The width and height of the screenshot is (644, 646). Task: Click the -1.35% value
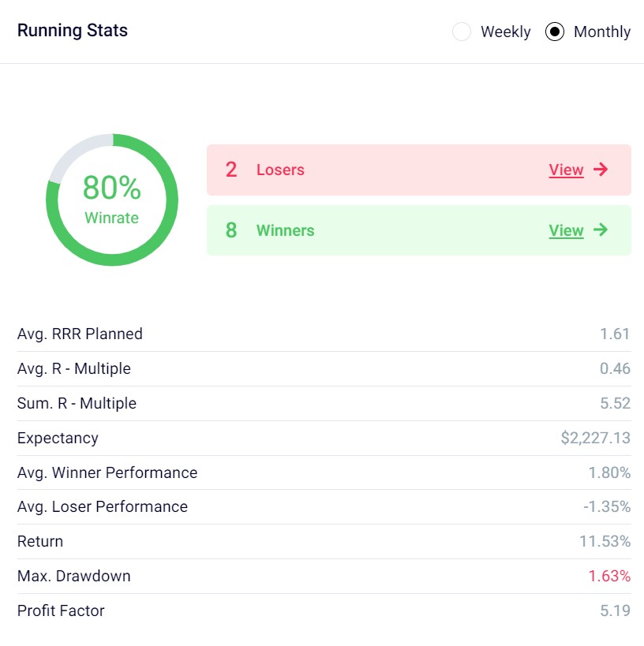pyautogui.click(x=607, y=506)
